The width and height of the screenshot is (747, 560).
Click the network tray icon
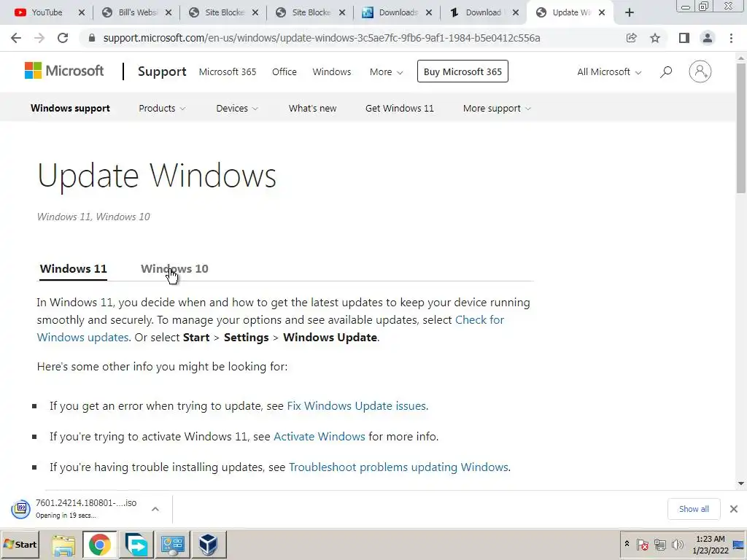[x=659, y=544]
